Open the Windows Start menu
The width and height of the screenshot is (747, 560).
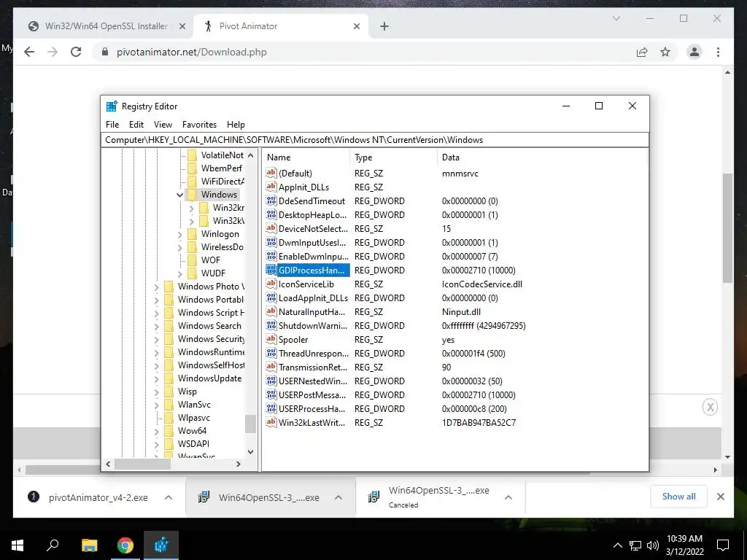[18, 545]
